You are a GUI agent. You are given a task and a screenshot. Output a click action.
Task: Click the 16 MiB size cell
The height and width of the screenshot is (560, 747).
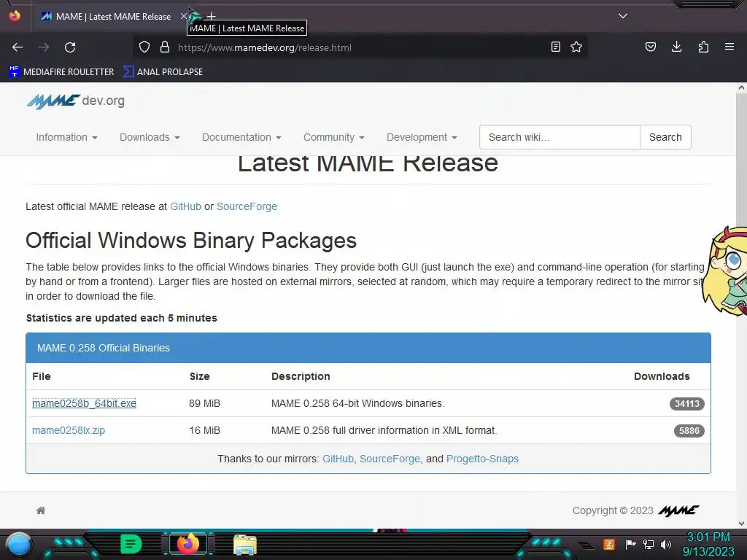(x=204, y=430)
